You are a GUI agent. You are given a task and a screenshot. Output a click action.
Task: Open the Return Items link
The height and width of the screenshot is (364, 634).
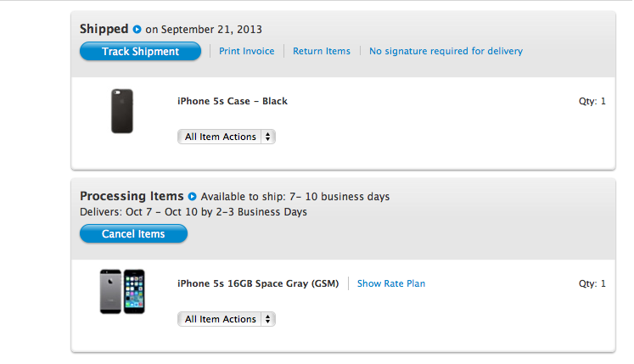click(x=322, y=51)
